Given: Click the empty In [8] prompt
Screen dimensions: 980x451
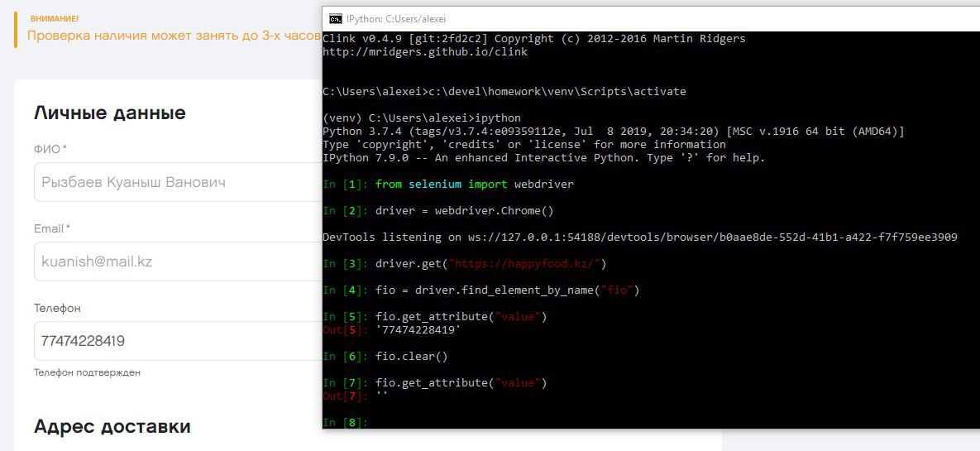Looking at the screenshot, I should click(x=346, y=423).
